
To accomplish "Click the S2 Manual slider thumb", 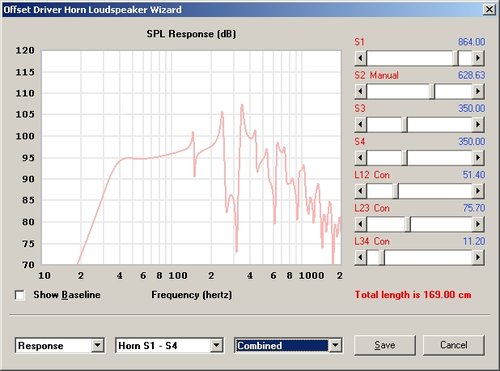I will coord(432,91).
